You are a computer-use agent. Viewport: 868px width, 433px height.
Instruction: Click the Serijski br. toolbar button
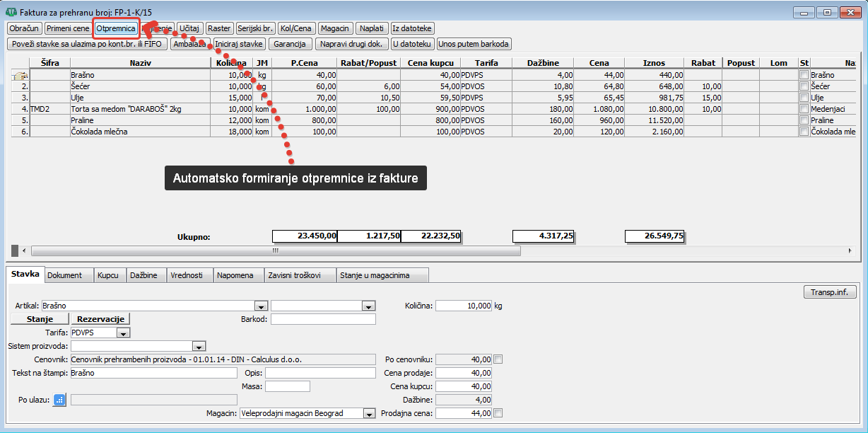(254, 28)
